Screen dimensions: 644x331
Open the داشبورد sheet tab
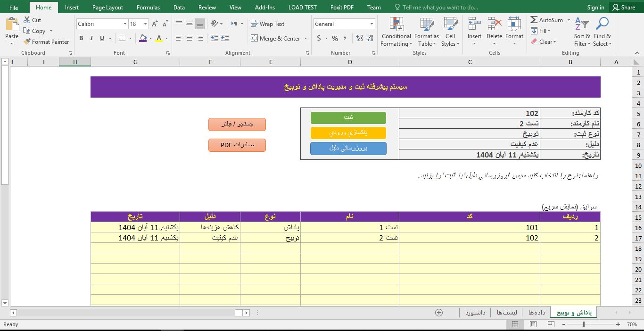[475, 312]
